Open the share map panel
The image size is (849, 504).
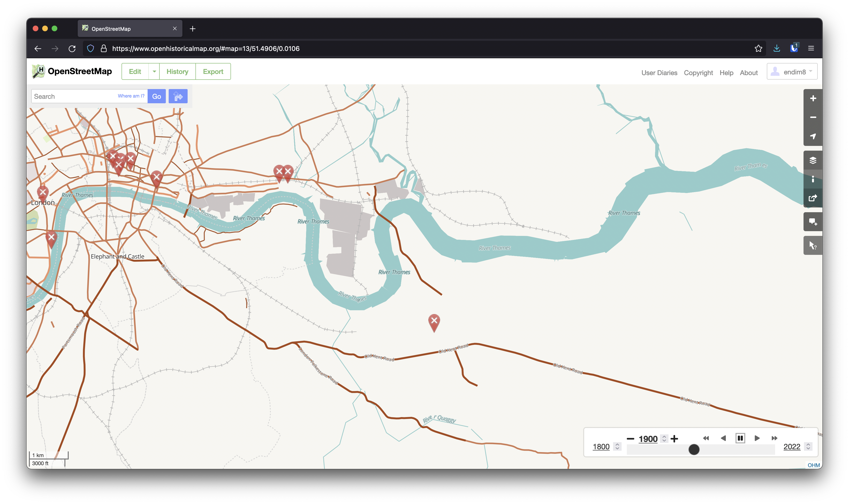[x=813, y=198]
